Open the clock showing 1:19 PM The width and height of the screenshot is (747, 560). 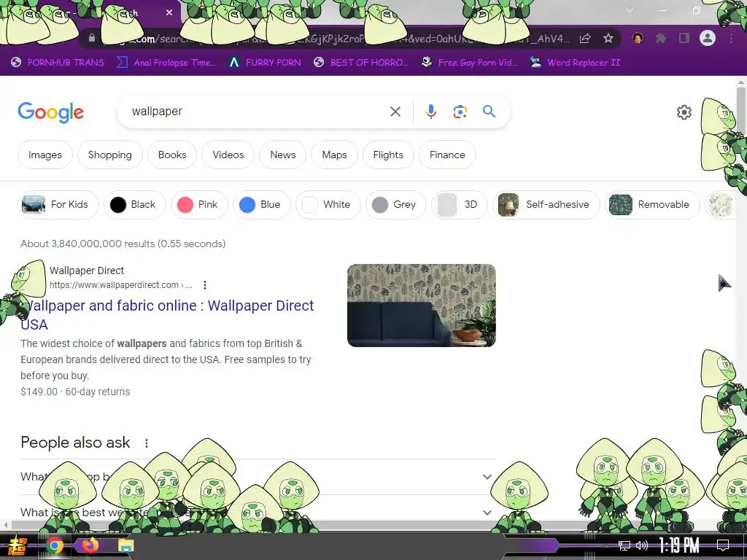tap(679, 545)
